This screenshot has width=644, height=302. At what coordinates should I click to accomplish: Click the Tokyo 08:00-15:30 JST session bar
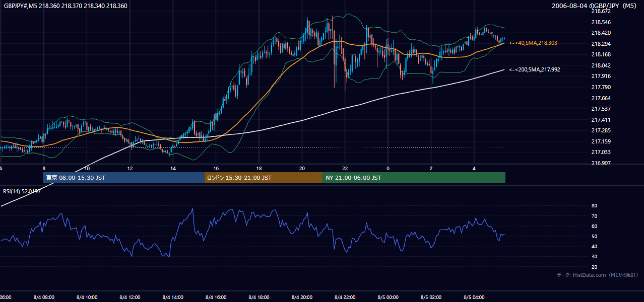tap(123, 178)
